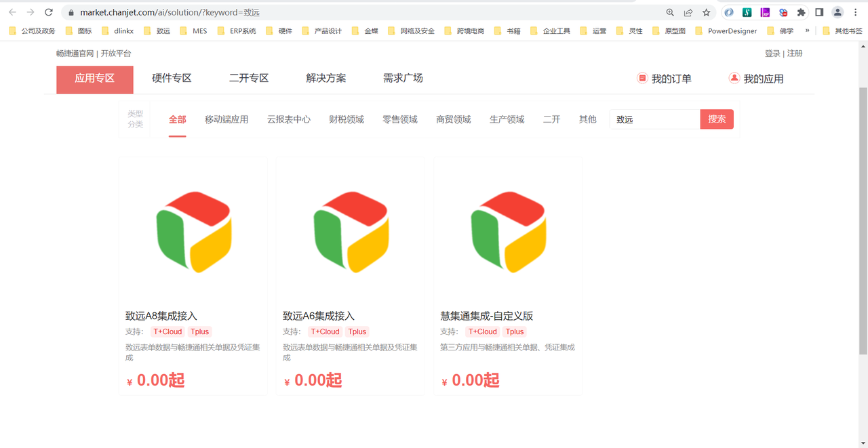Switch to the 二开专区 tab
This screenshot has height=448, width=868.
click(249, 79)
